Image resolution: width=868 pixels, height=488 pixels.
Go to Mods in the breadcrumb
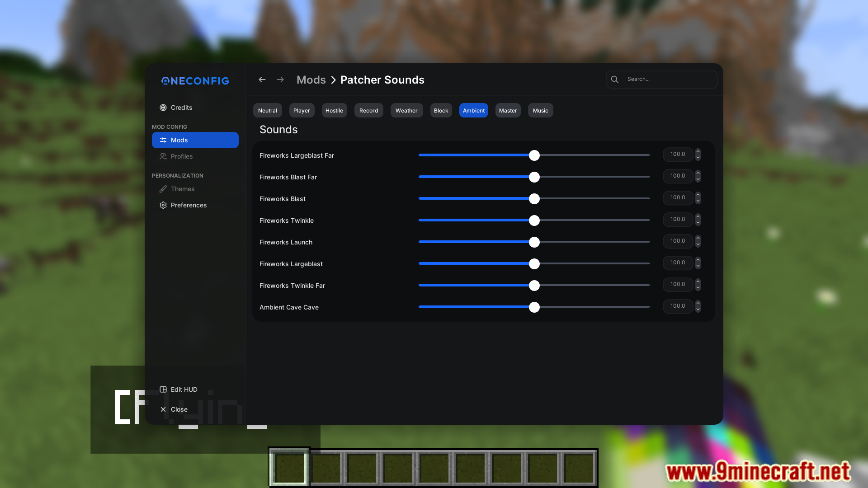click(x=311, y=80)
